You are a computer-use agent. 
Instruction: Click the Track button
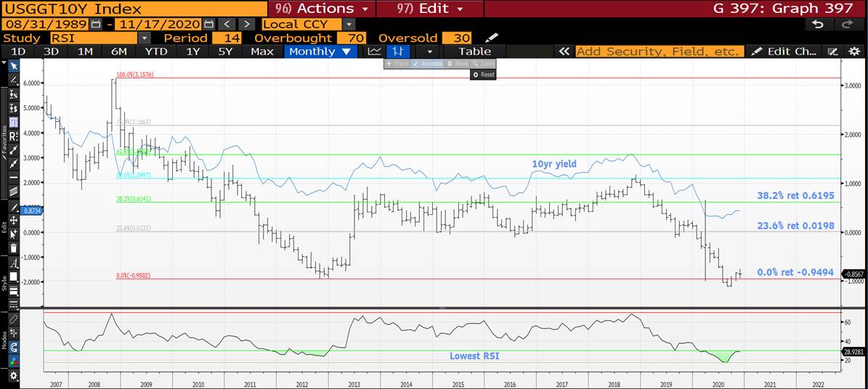(x=397, y=64)
